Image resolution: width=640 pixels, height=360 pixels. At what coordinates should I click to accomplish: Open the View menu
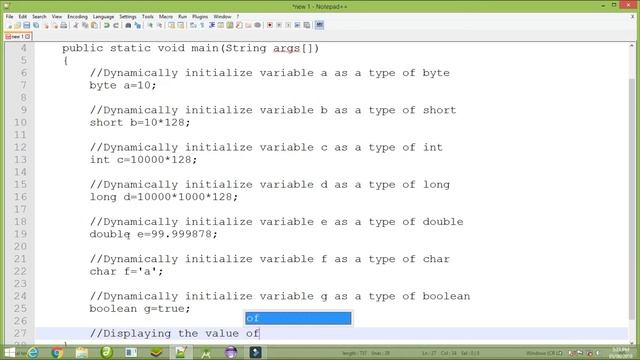(x=57, y=17)
